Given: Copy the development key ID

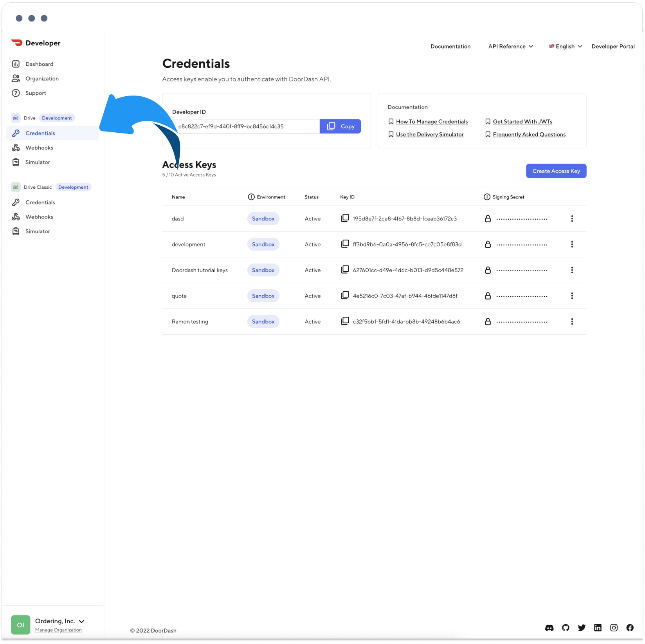Looking at the screenshot, I should coord(345,244).
